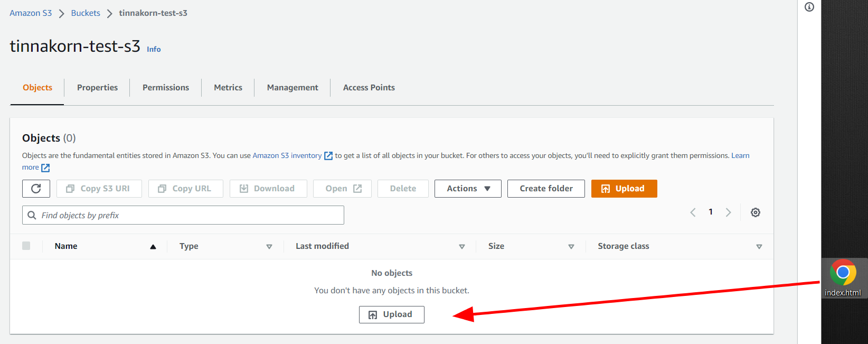Open the Actions dropdown
Image resolution: width=868 pixels, height=344 pixels.
coord(468,189)
